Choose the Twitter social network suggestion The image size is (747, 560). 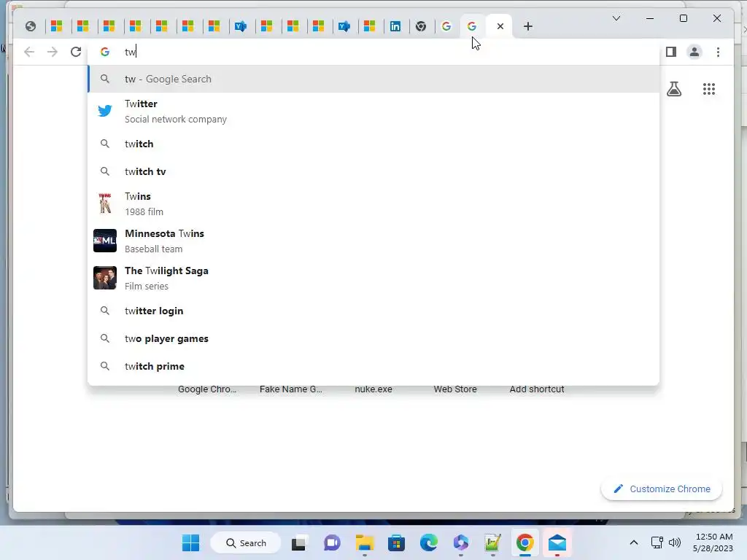click(373, 111)
